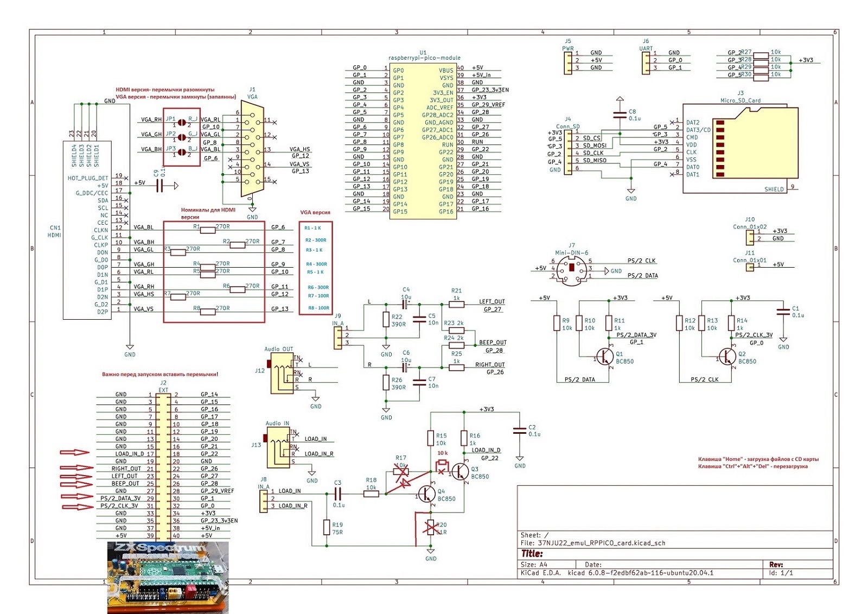868x614 pixels.
Task: Select the J2 EXT pin header
Action: tap(163, 465)
